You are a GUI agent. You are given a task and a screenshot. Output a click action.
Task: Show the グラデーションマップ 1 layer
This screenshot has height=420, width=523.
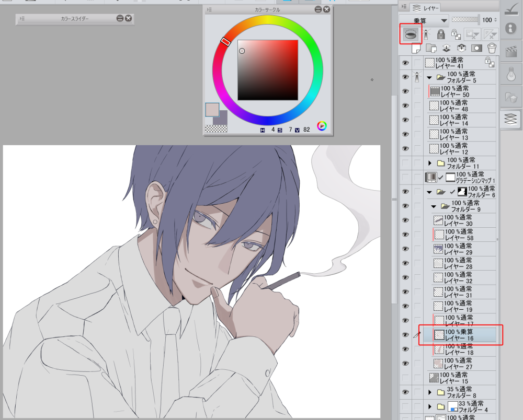[x=405, y=177]
